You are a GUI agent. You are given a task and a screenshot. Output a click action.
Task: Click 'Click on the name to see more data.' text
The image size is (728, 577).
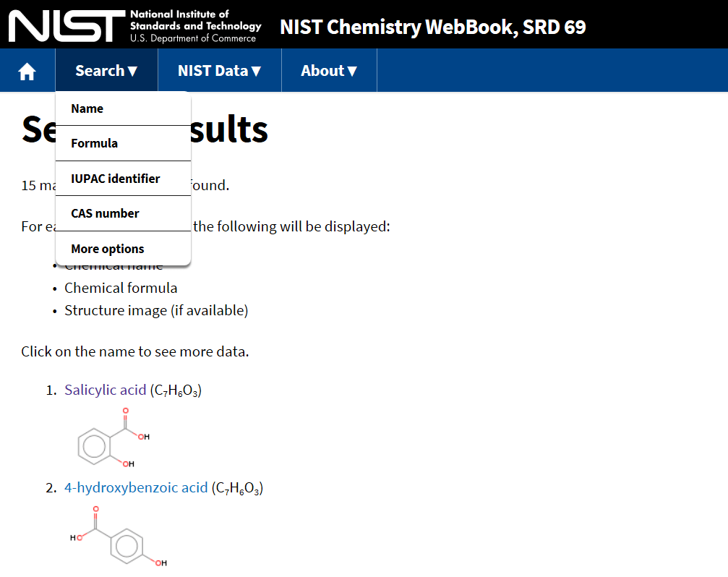point(135,351)
